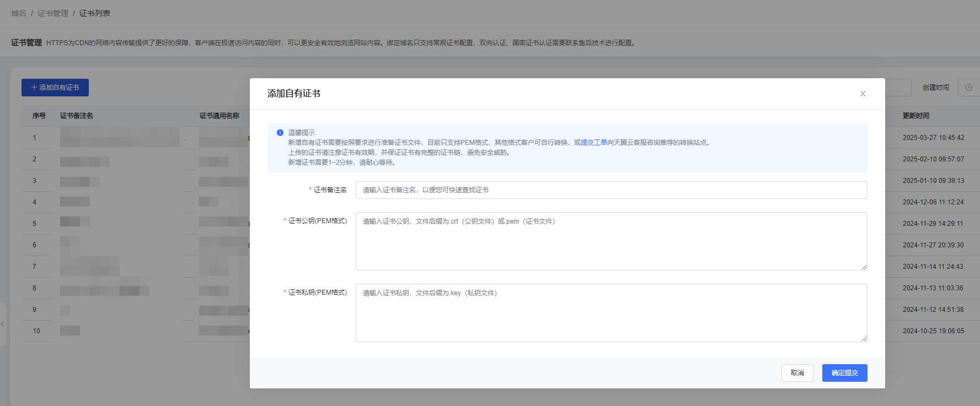
Task: Select timestamp 2024-12-06 11:12:24
Action: 934,202
